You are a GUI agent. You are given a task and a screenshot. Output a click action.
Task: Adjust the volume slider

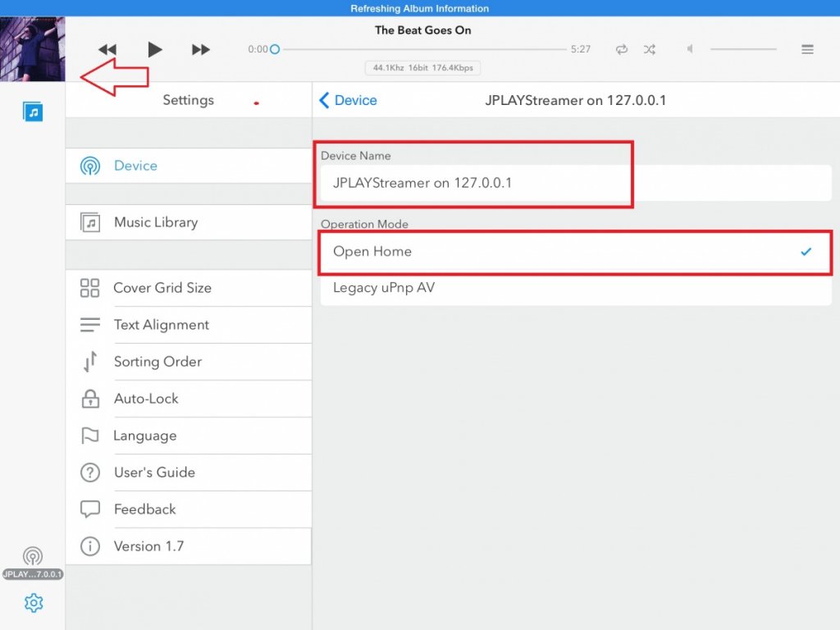[743, 49]
